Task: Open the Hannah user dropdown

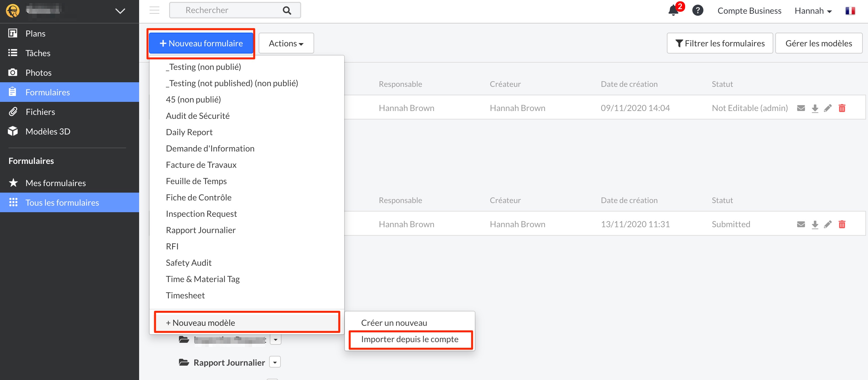Action: 813,11
